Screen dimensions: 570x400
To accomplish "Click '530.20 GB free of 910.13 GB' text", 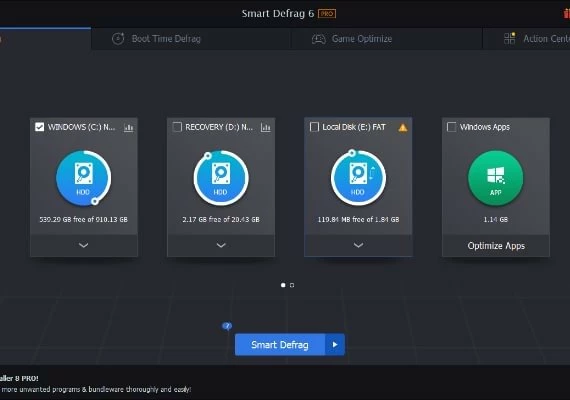I will click(x=84, y=219).
